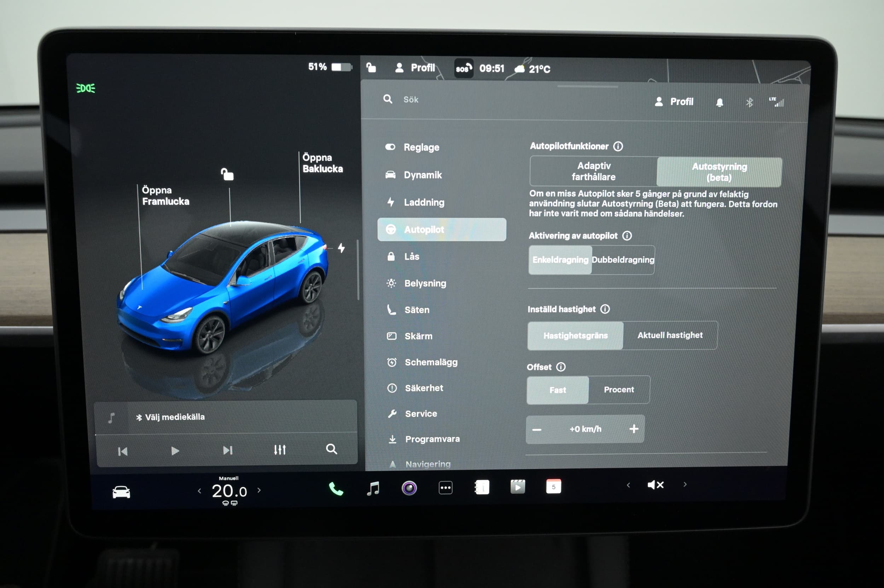Open the Navigering menu

[x=420, y=464]
